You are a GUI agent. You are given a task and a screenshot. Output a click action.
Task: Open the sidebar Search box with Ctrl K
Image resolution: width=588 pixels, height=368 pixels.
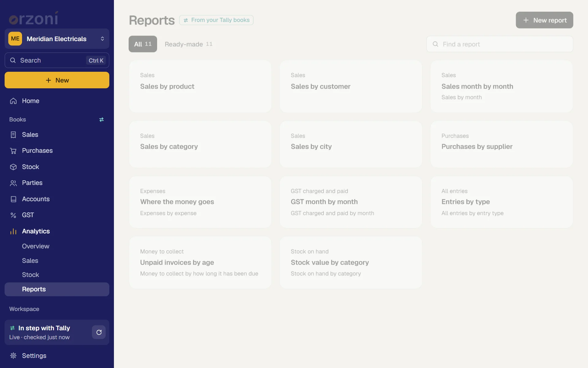tap(57, 60)
